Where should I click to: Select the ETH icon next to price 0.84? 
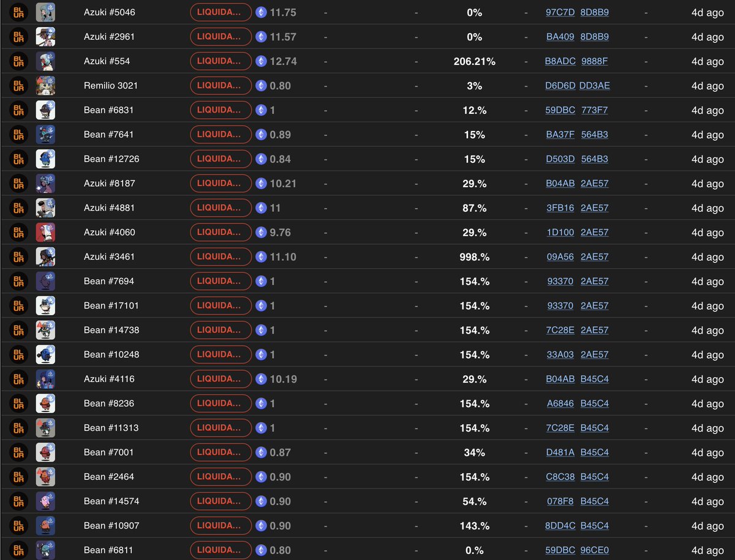pyautogui.click(x=262, y=159)
